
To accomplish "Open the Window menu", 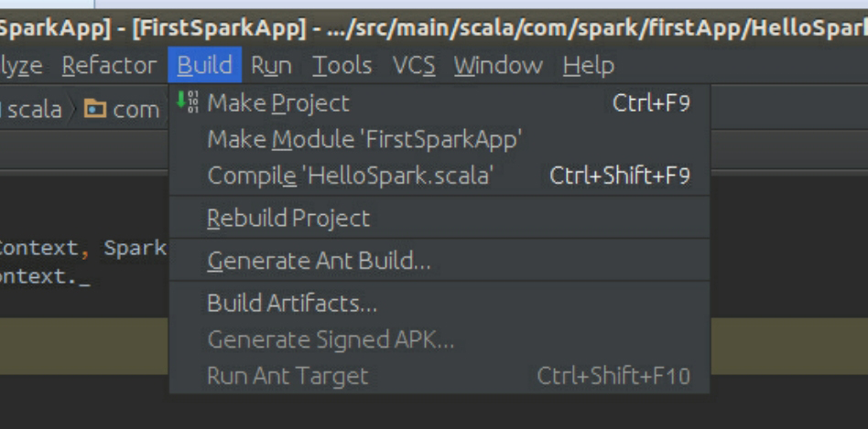I will pyautogui.click(x=497, y=66).
